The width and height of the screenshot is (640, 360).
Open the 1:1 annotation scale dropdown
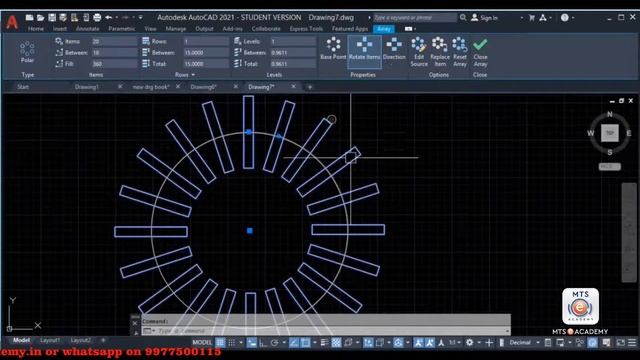[459, 342]
